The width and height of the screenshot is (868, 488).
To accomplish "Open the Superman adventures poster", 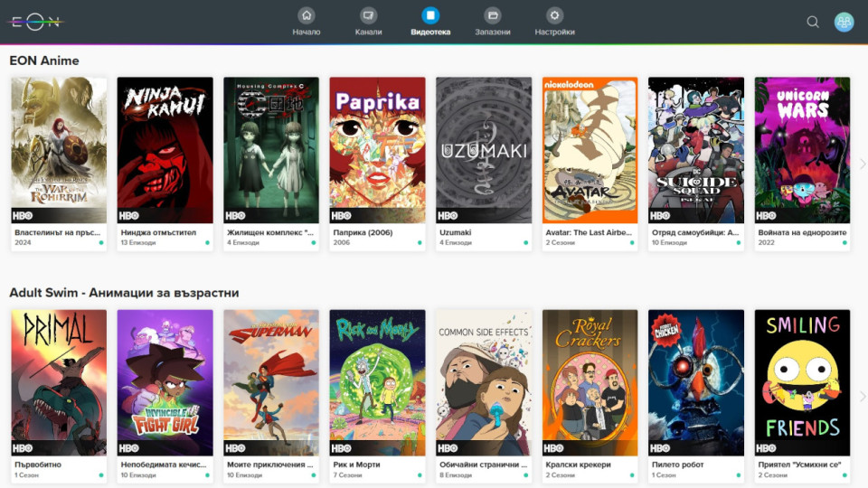I will [x=271, y=382].
